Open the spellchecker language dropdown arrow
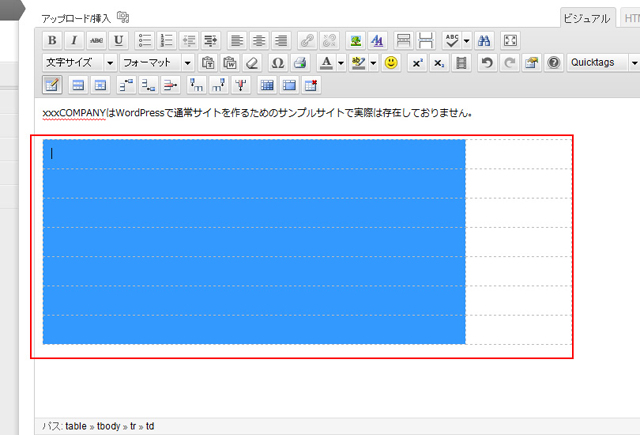This screenshot has width=640, height=435. (467, 40)
